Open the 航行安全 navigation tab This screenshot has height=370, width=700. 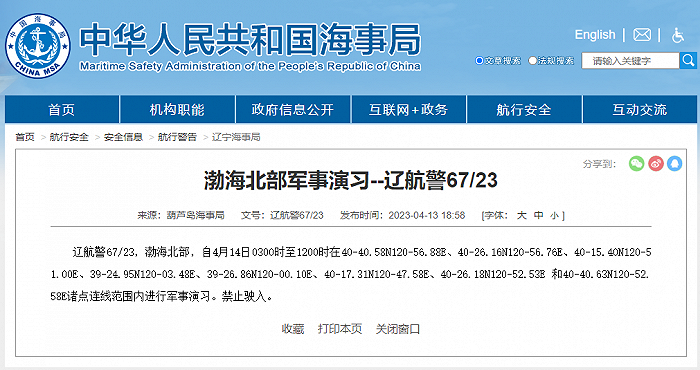pyautogui.click(x=524, y=109)
